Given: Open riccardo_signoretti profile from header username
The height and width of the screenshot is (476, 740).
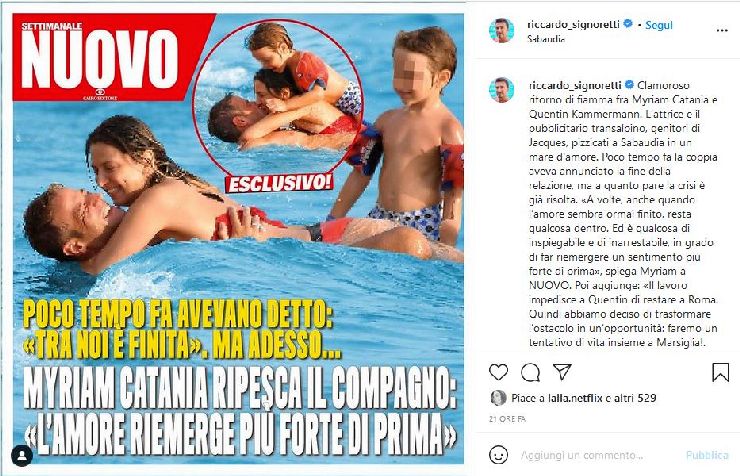Looking at the screenshot, I should click(573, 25).
